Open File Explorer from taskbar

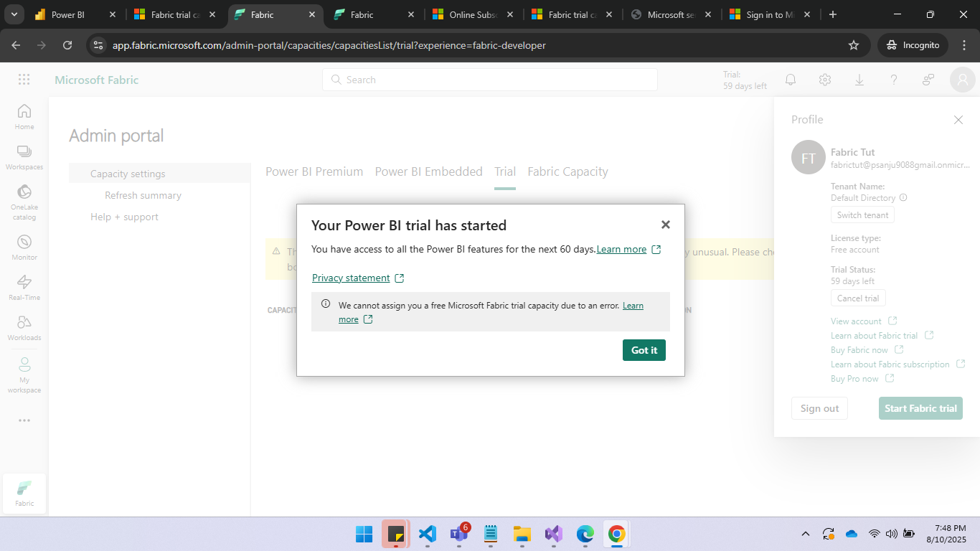pyautogui.click(x=522, y=534)
